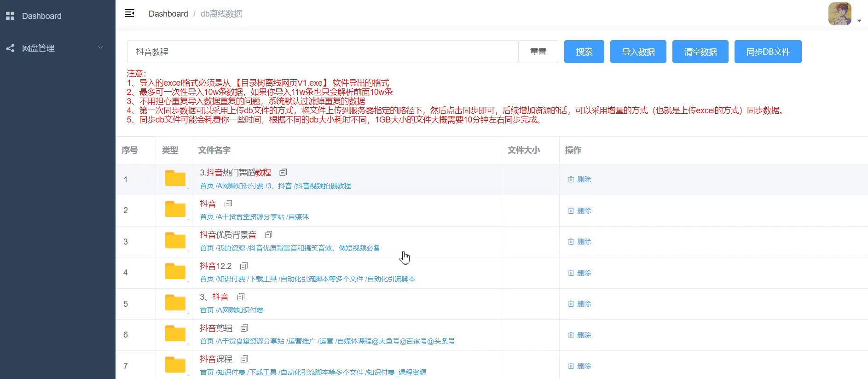Image resolution: width=868 pixels, height=379 pixels.
Task: Open the path link 首页 /A网赚知识付费
Action: [x=231, y=310]
